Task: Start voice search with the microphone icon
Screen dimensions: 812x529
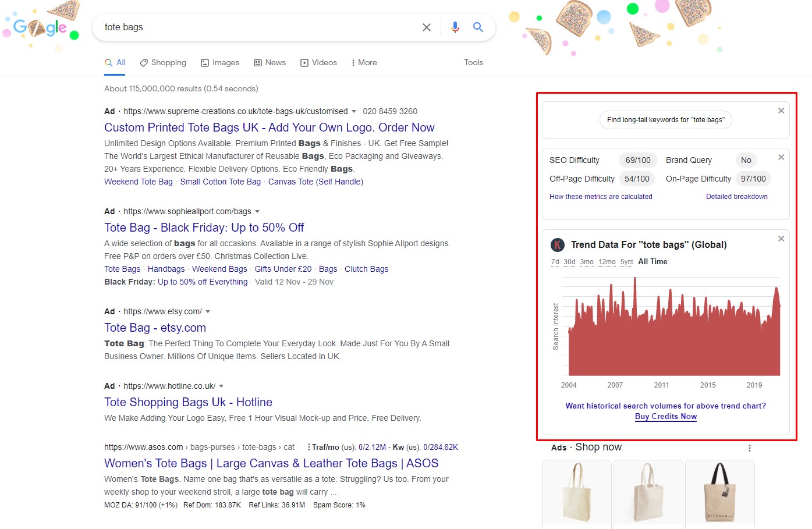Action: pyautogui.click(x=455, y=27)
